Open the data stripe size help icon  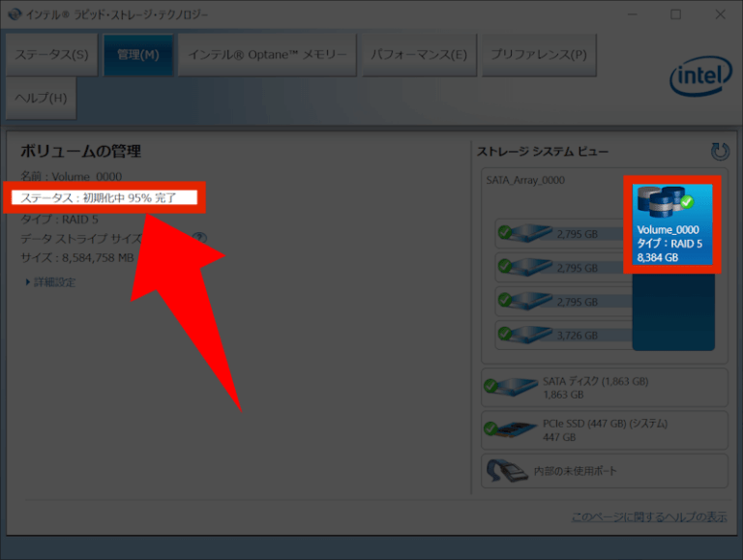click(x=199, y=238)
